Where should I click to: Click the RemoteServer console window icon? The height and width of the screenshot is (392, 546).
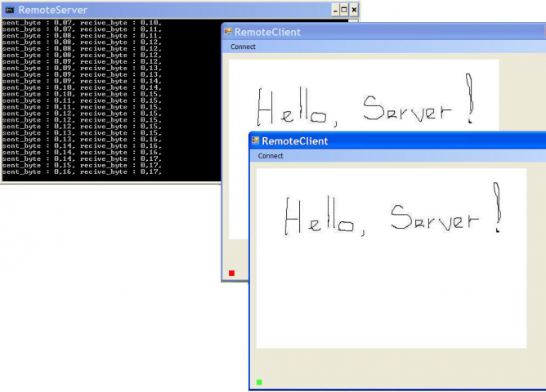pos(10,10)
